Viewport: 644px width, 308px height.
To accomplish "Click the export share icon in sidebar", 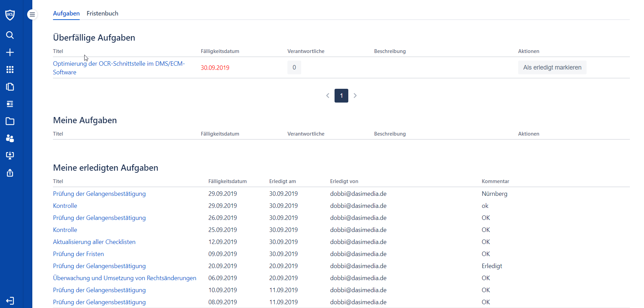I will 10,173.
